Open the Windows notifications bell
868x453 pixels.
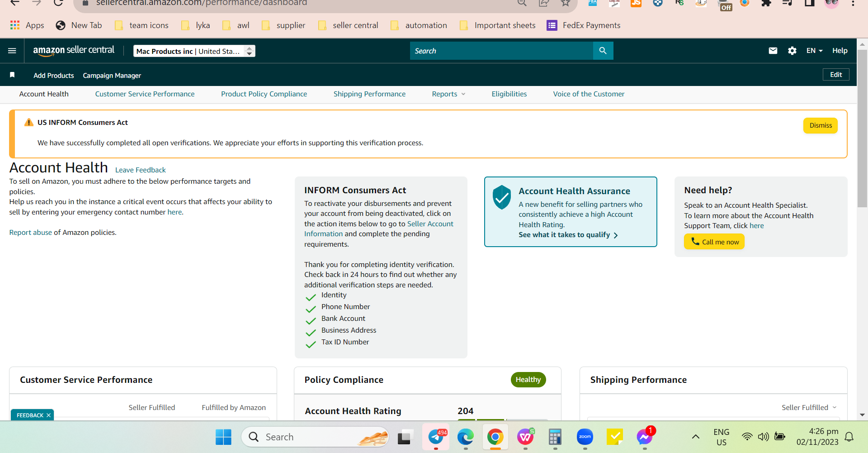[849, 437]
